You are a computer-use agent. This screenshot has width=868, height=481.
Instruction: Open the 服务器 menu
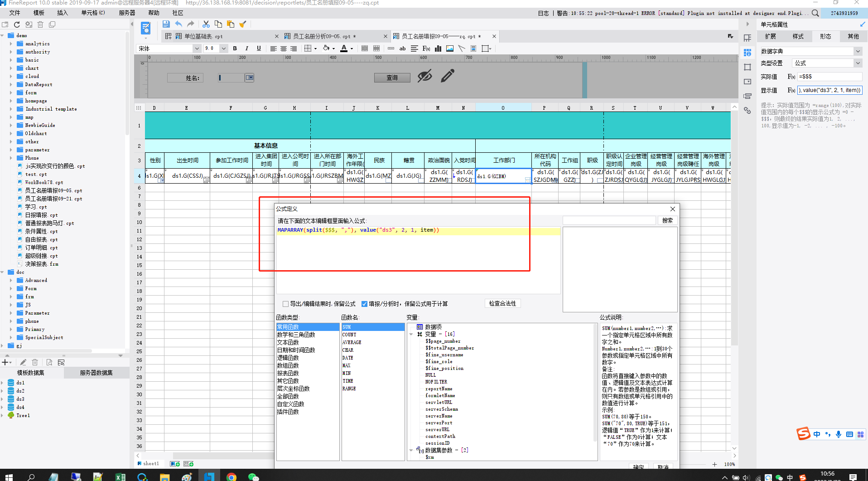[127, 13]
